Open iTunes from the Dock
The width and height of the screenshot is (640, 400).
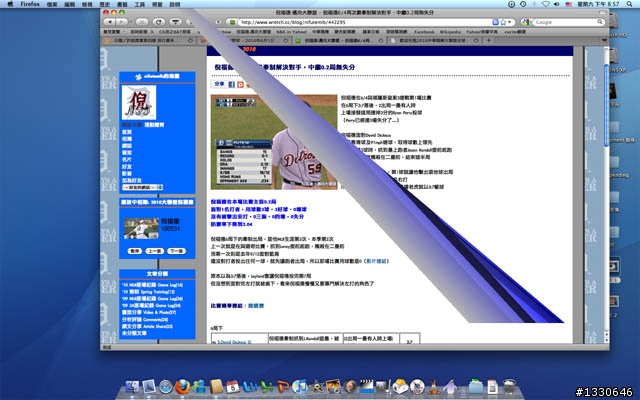(300, 387)
